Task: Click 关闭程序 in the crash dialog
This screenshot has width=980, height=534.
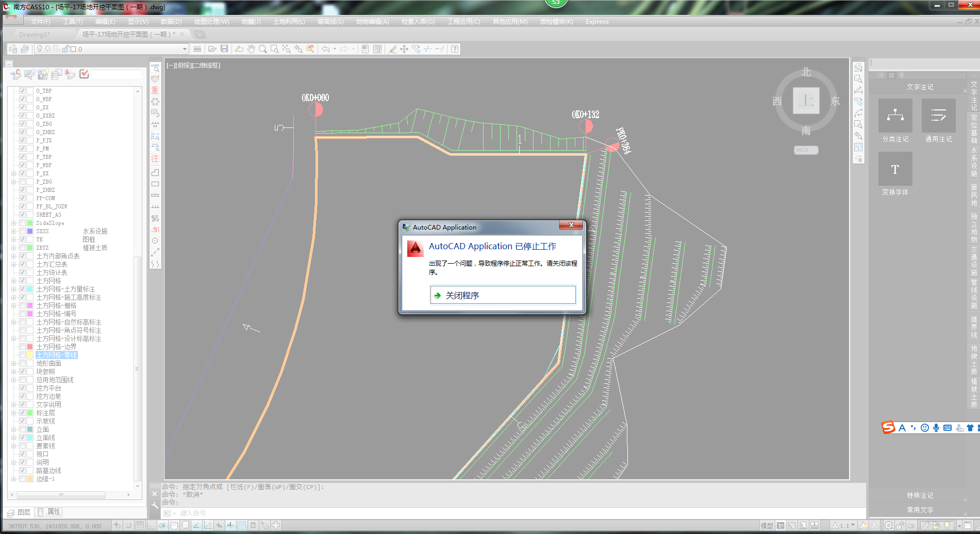Action: pyautogui.click(x=503, y=295)
